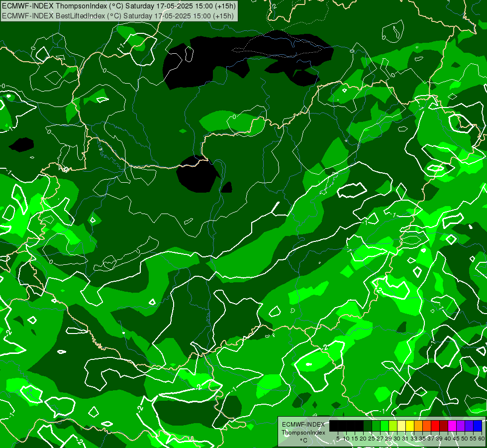Click the legend tick label '25'
This screenshot has height=448, width=487.
tap(372, 439)
